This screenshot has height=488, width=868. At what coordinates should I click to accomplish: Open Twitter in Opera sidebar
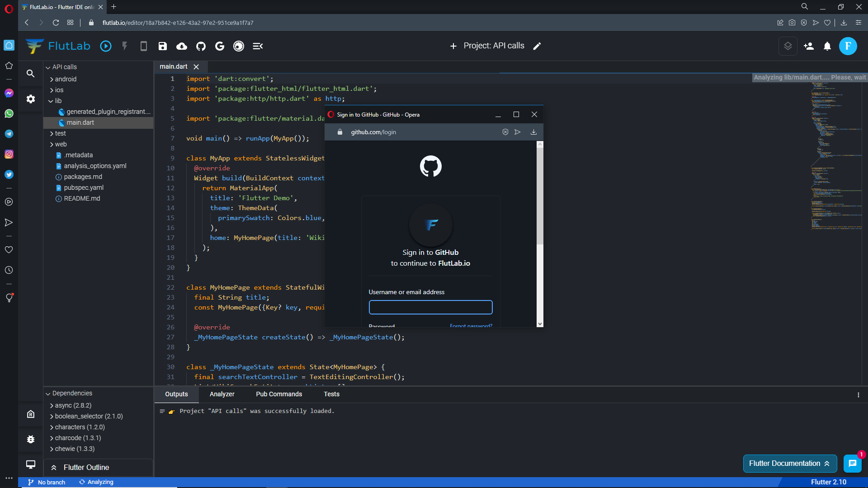9,174
